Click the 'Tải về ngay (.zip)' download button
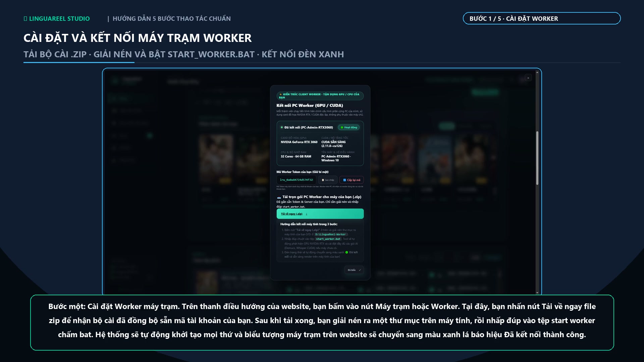Screen dimensions: 644x362 point(320,214)
